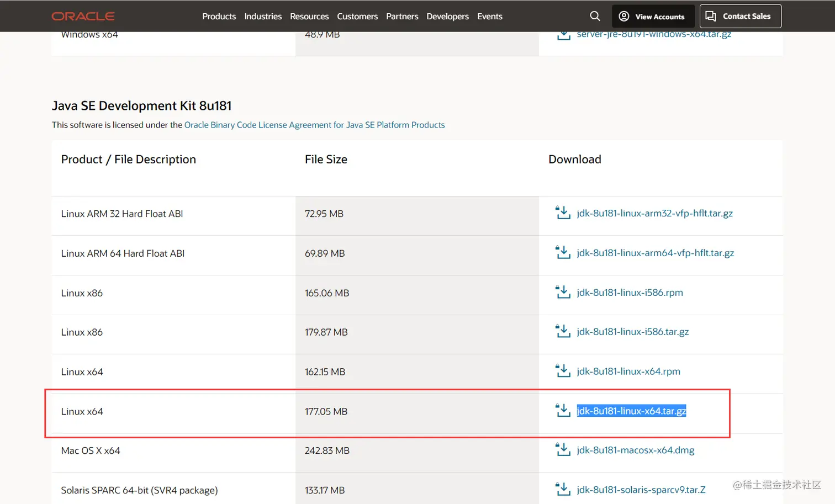Download jdk-8u181-linux-x64.tar.gz file link
Image resolution: width=835 pixels, height=504 pixels.
(631, 411)
